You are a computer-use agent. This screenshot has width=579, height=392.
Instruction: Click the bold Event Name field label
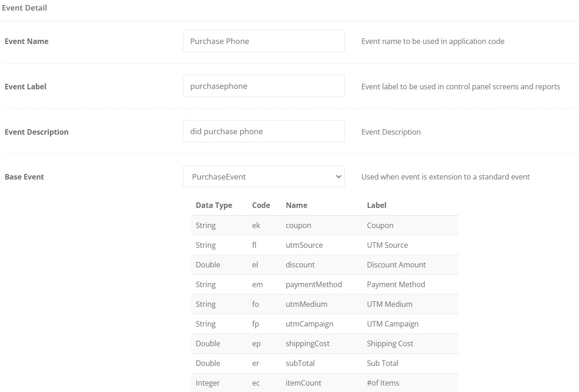[x=27, y=41]
